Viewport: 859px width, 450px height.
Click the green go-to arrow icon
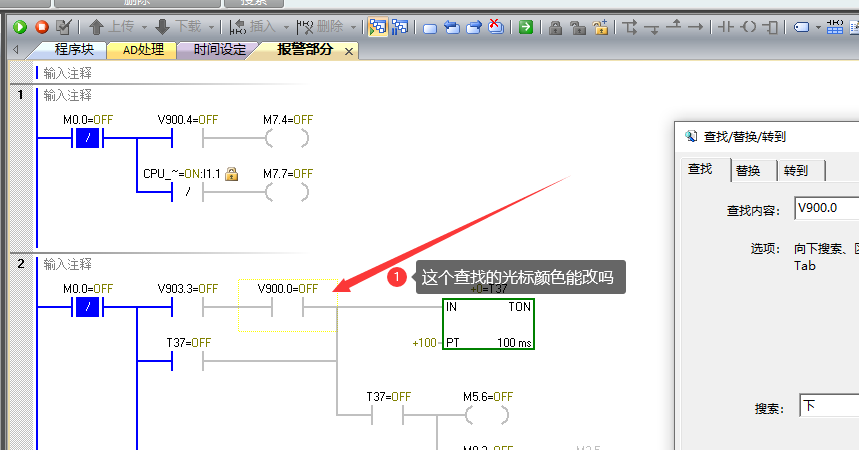526,27
